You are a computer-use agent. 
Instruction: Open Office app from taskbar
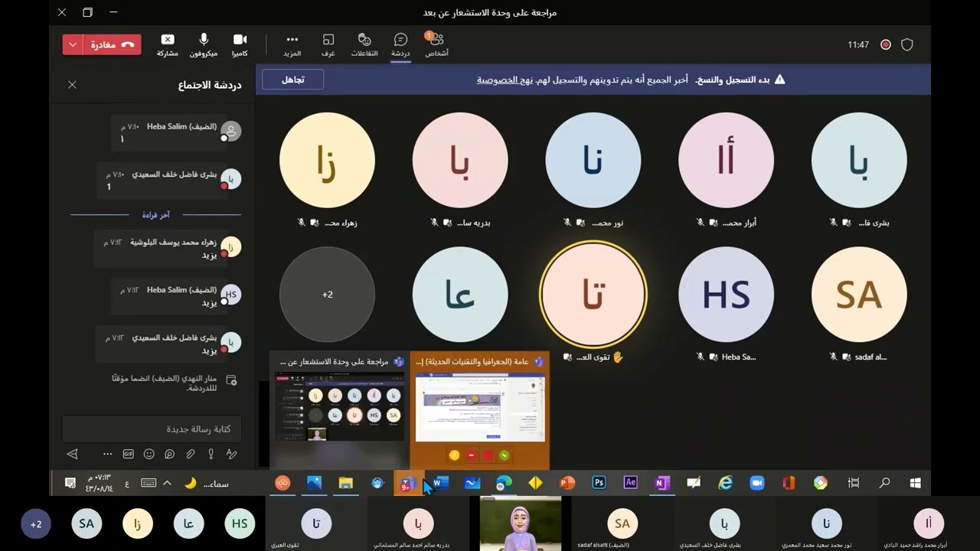789,483
